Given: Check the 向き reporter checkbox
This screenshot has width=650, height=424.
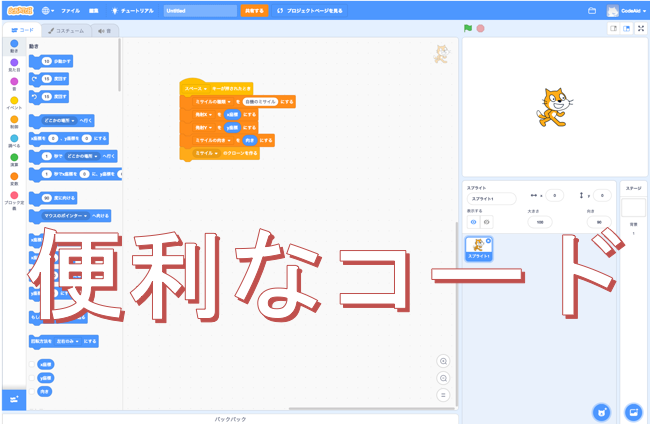Looking at the screenshot, I should 32,391.
